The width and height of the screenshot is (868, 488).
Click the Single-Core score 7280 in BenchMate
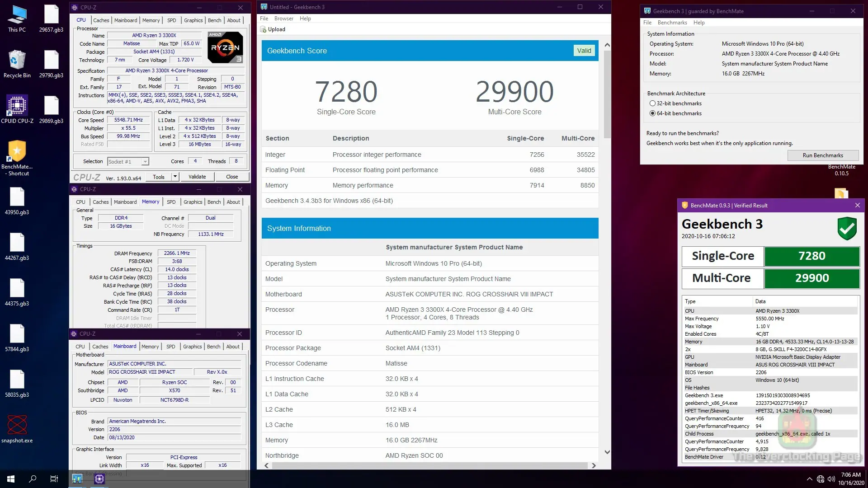click(811, 256)
